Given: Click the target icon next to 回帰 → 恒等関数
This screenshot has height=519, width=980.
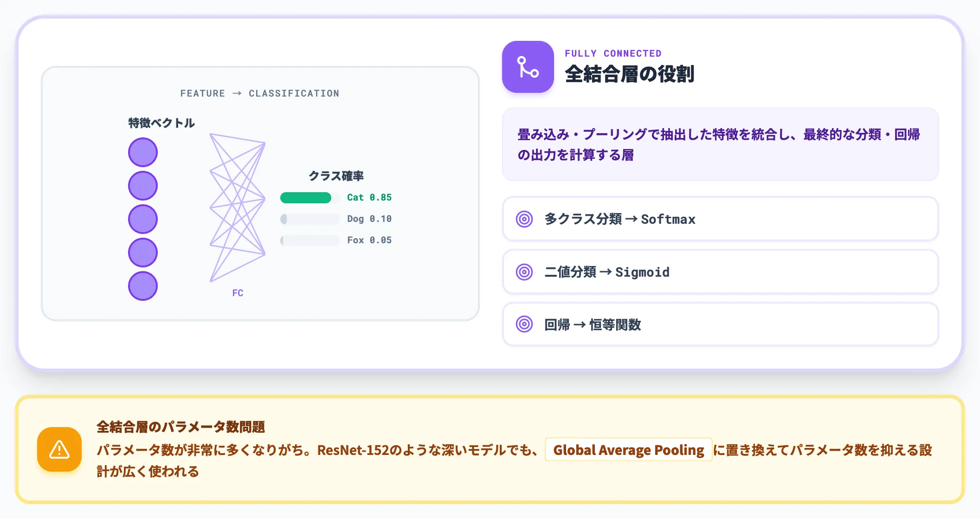Looking at the screenshot, I should coord(524,324).
